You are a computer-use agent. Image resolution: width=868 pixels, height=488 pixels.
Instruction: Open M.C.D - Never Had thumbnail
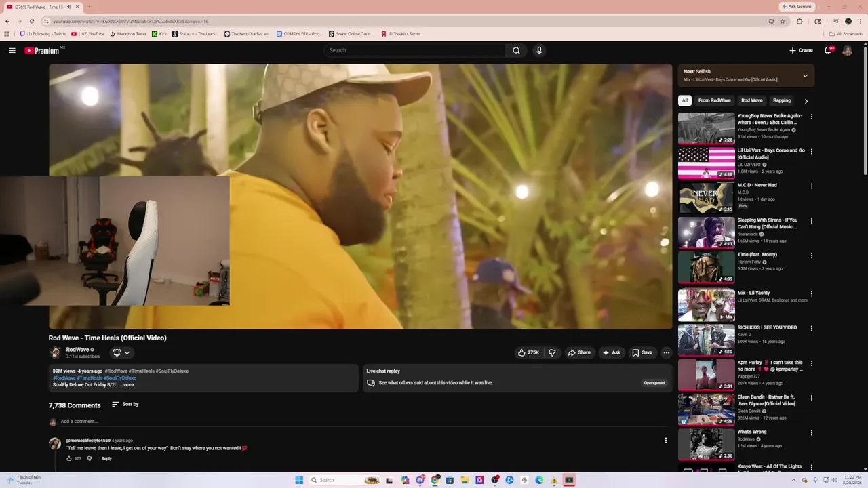point(706,197)
